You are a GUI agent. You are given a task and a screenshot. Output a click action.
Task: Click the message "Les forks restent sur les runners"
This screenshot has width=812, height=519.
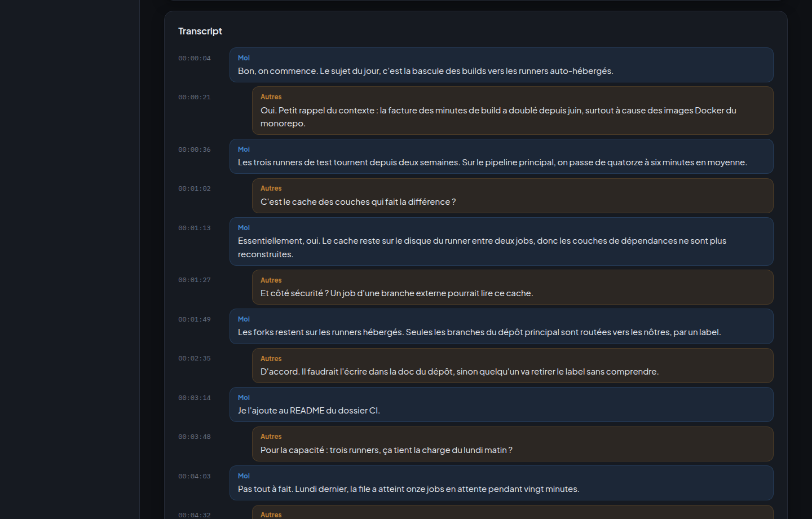coord(501,326)
